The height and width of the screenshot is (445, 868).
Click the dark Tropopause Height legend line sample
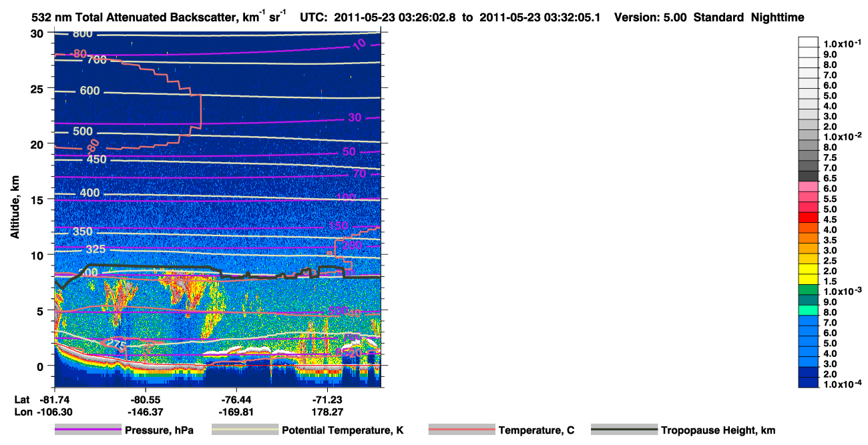coord(625,430)
